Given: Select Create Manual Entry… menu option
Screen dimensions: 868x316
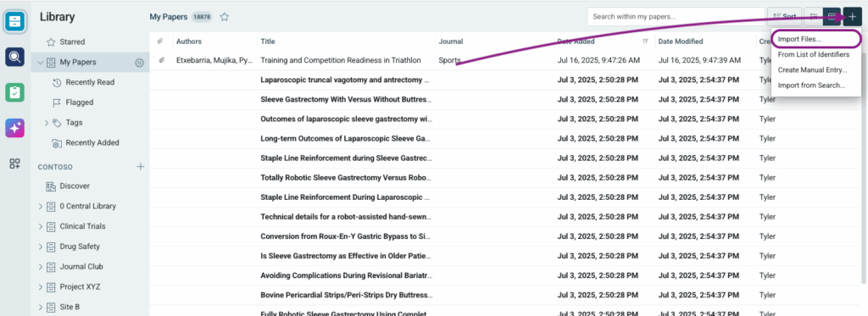Looking at the screenshot, I should click(812, 69).
